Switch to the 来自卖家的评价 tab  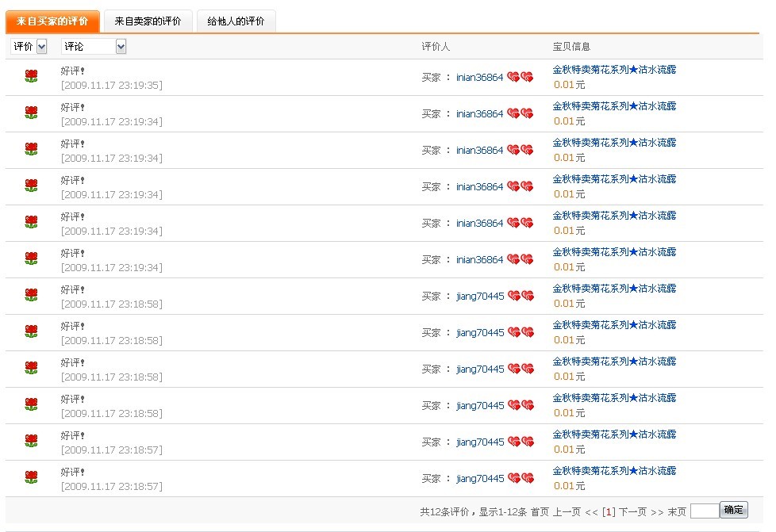pyautogui.click(x=148, y=21)
